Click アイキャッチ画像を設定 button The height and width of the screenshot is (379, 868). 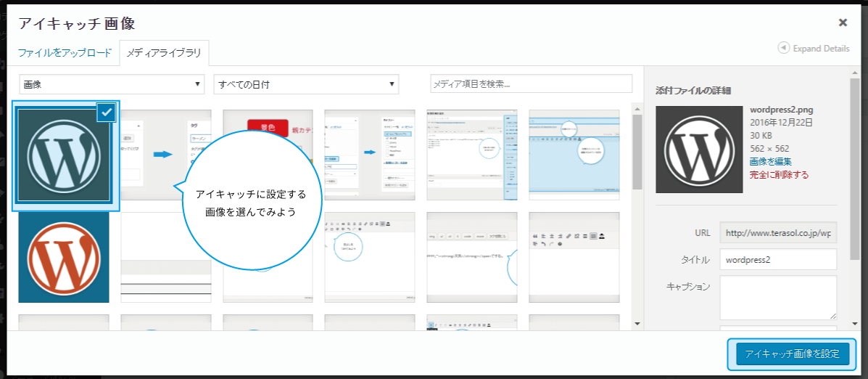pos(792,354)
